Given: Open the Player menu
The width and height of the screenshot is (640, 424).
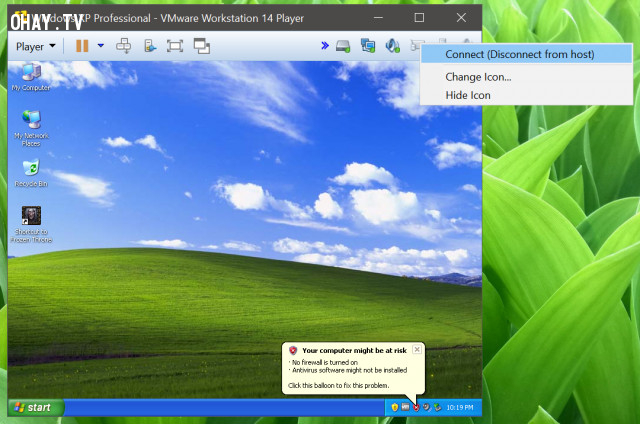Looking at the screenshot, I should pyautogui.click(x=36, y=47).
